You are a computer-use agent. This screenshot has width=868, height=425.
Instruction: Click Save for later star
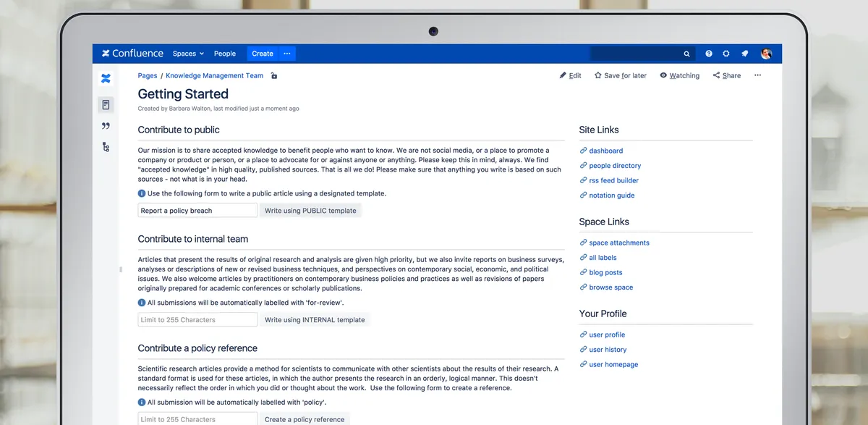621,75
